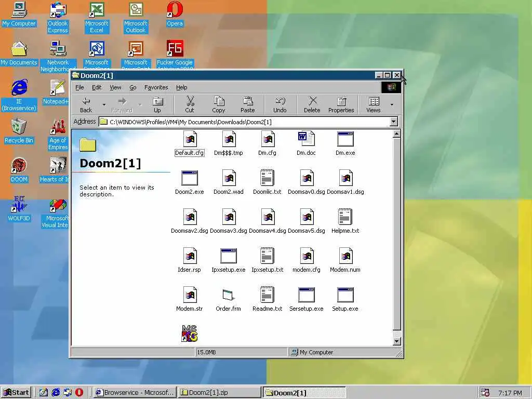
Task: Open the Help menu
Action: tap(181, 87)
